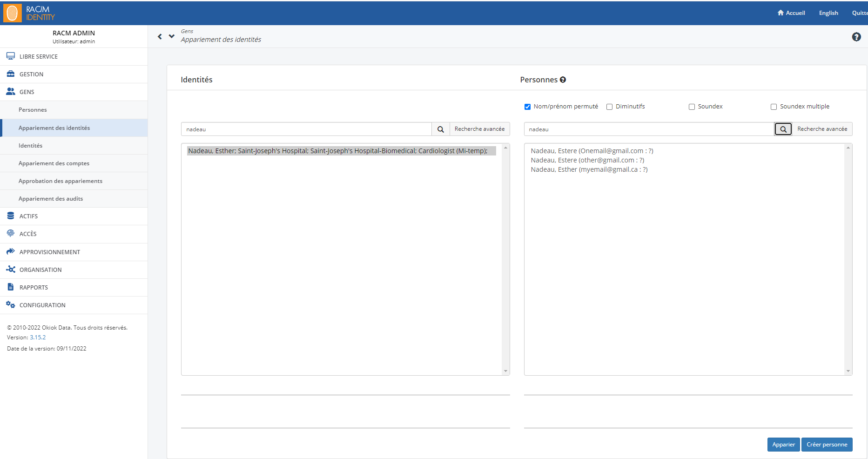Screen dimensions: 868x459
Task: Expand the ACCÈS menu section
Action: 74,234
